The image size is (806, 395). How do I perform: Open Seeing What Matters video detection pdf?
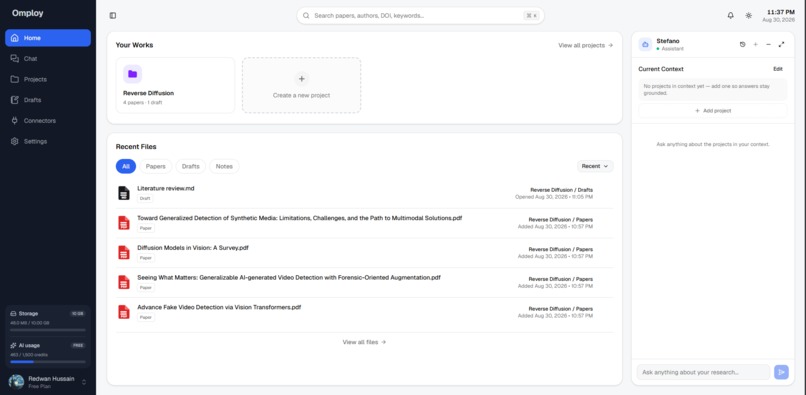click(x=289, y=278)
